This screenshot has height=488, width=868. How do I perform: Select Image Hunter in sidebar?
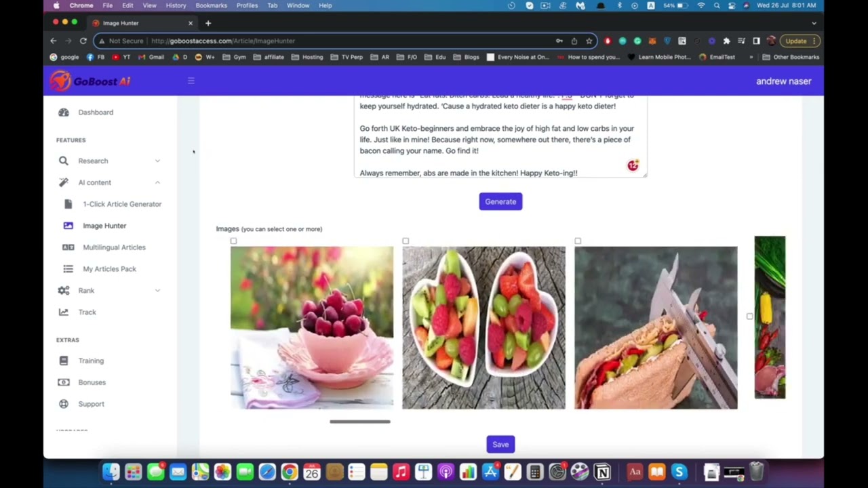pyautogui.click(x=104, y=226)
